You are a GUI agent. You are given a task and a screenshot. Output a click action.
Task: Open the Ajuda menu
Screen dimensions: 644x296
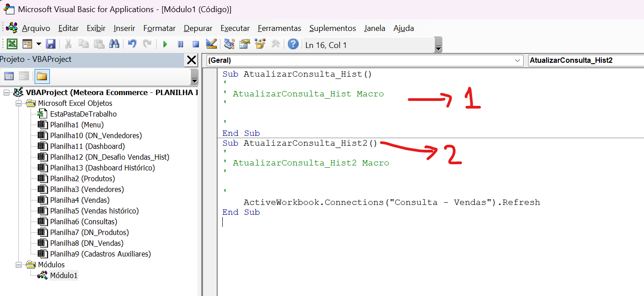404,28
